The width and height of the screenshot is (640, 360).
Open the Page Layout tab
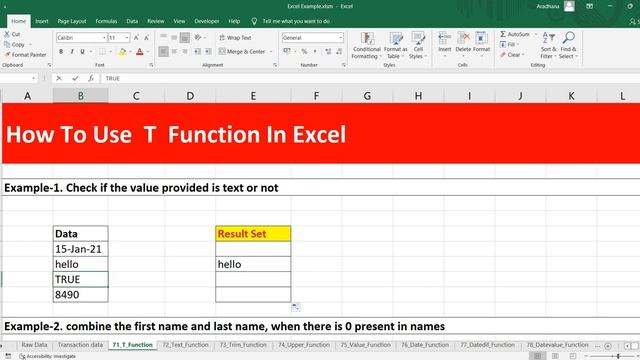(72, 21)
